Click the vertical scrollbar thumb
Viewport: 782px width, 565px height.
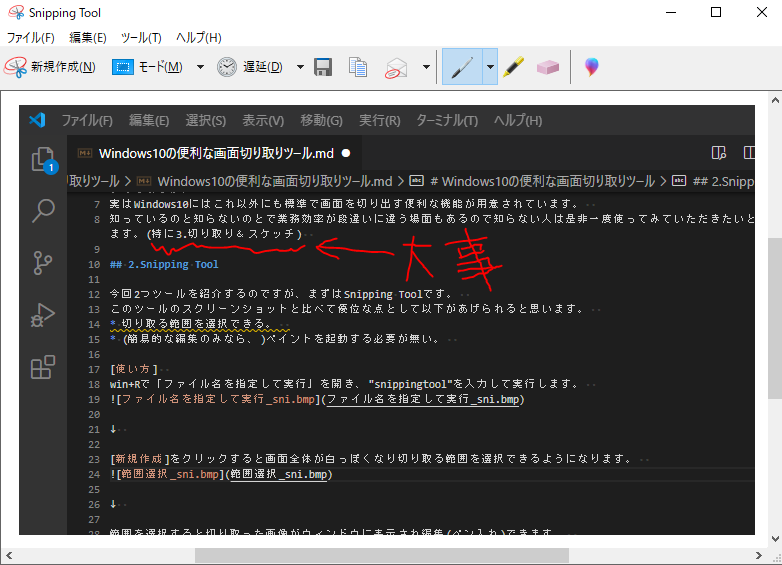click(x=775, y=319)
